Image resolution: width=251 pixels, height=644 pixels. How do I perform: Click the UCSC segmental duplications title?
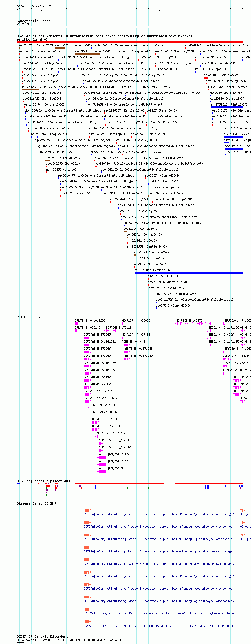pos(43,481)
